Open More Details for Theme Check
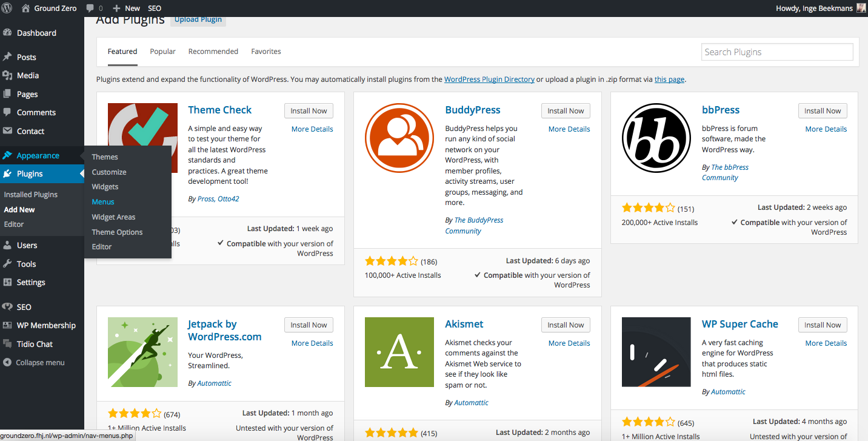 pos(312,129)
